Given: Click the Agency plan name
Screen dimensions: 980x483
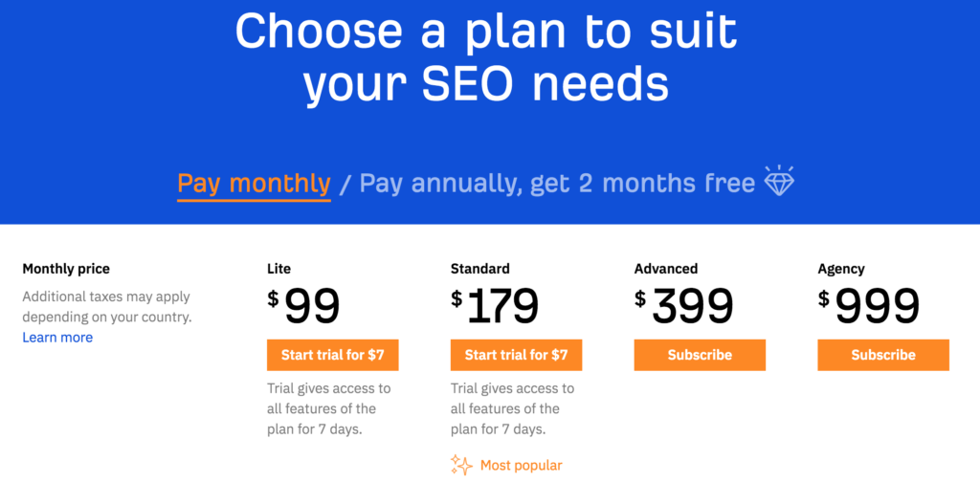Looking at the screenshot, I should coord(840,269).
